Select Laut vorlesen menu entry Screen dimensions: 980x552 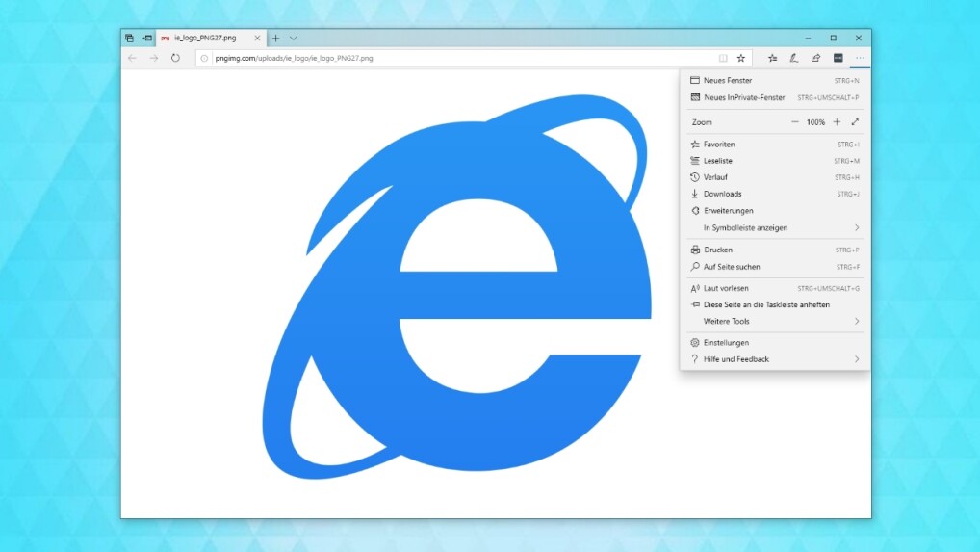775,288
